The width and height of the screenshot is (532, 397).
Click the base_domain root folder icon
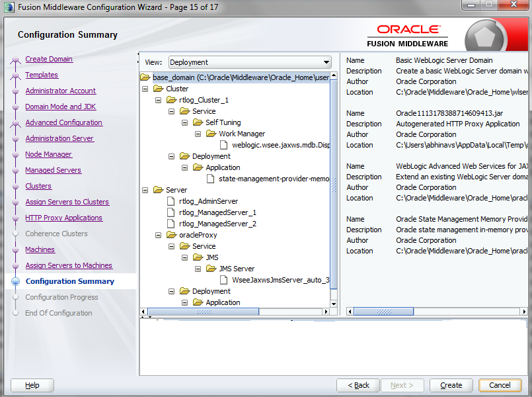click(145, 77)
